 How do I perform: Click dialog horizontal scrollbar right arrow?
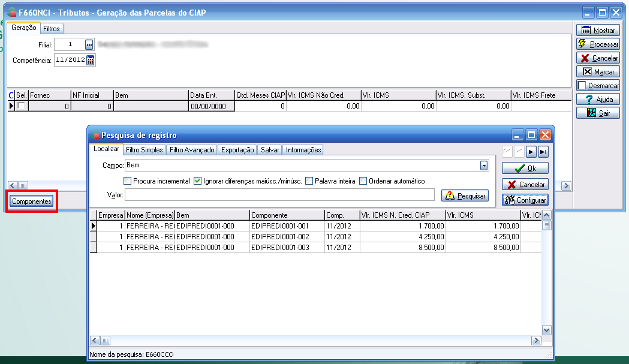click(536, 341)
